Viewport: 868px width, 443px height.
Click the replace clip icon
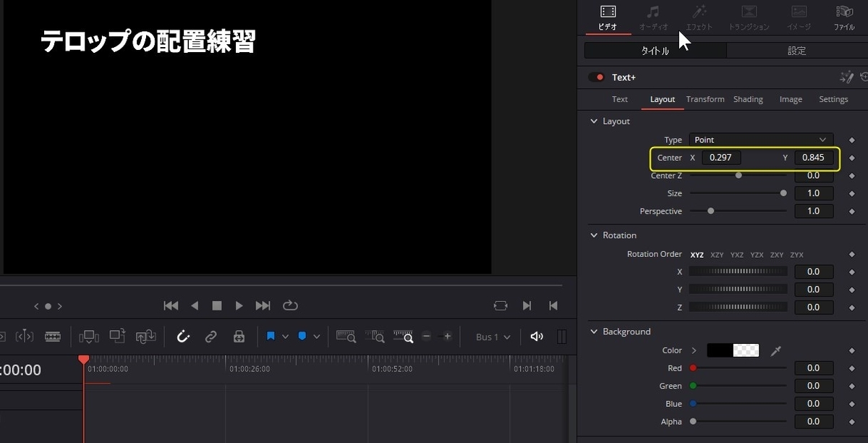point(146,337)
